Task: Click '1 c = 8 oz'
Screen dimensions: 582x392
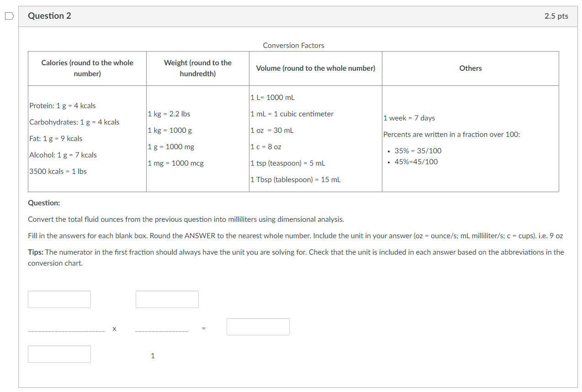Action: pos(266,147)
